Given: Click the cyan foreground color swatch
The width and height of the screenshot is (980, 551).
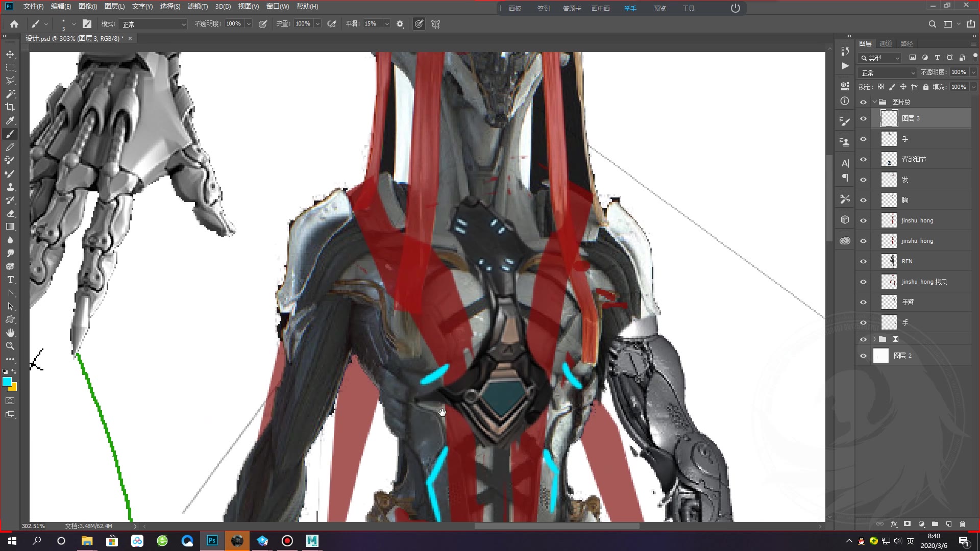Looking at the screenshot, I should 7,382.
